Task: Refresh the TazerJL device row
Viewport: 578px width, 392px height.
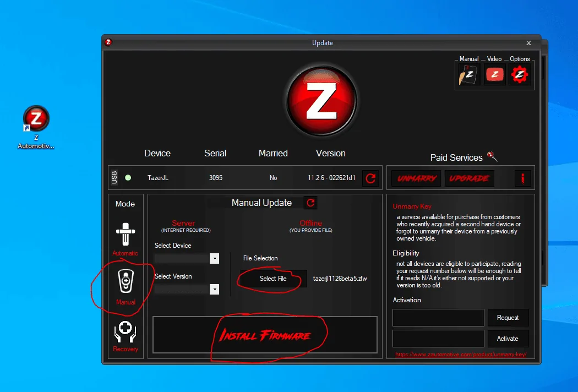Action: pyautogui.click(x=370, y=178)
